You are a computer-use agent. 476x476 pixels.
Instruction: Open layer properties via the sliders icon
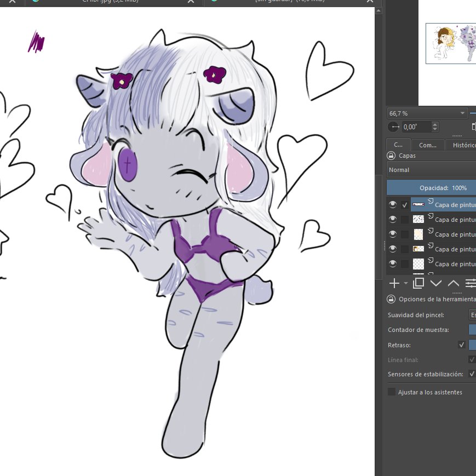pos(471,283)
